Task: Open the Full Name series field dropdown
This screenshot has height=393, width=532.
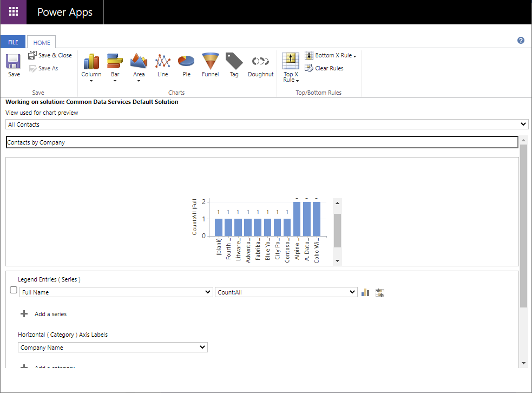Action: point(116,292)
